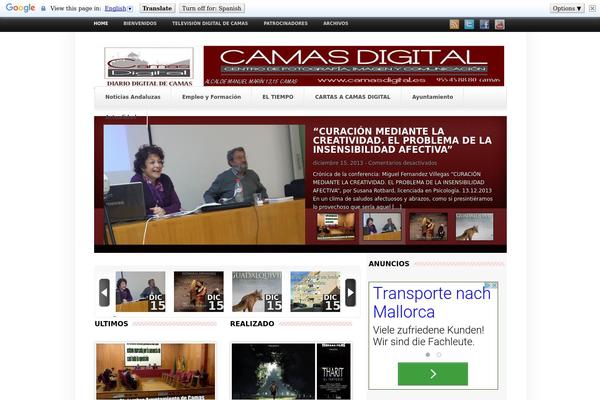Open costumed figures DIC 15 carousel thumbnail
Screen dimensions: 600x400
click(199, 292)
